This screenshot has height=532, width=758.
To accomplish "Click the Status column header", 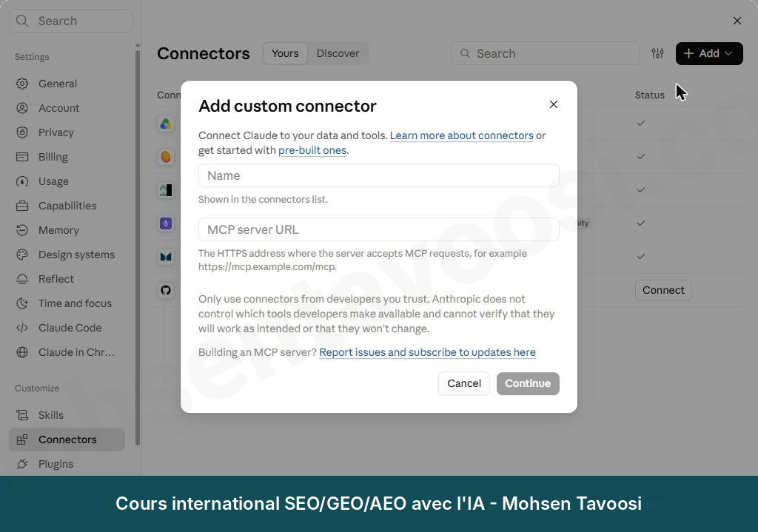I will (x=650, y=95).
